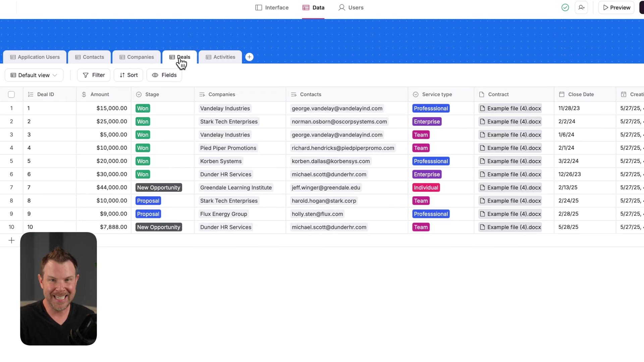644x362 pixels.
Task: Click the presenter webcam thumbnail
Action: click(x=58, y=289)
